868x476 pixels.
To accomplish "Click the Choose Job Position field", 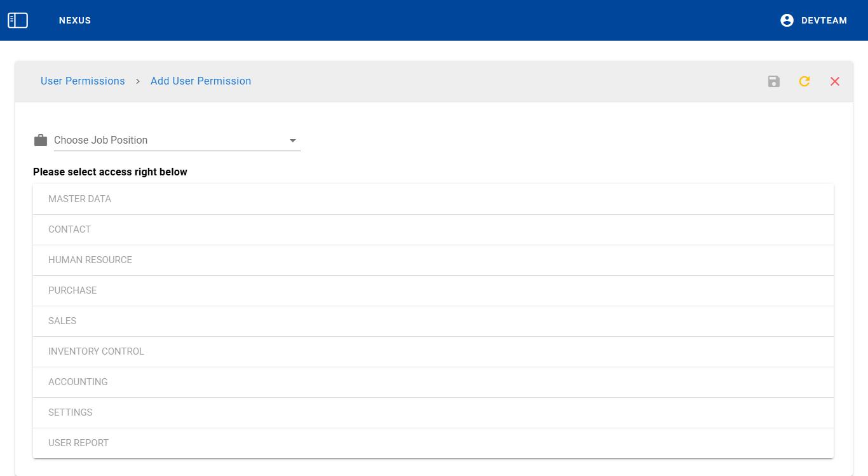I will click(168, 140).
